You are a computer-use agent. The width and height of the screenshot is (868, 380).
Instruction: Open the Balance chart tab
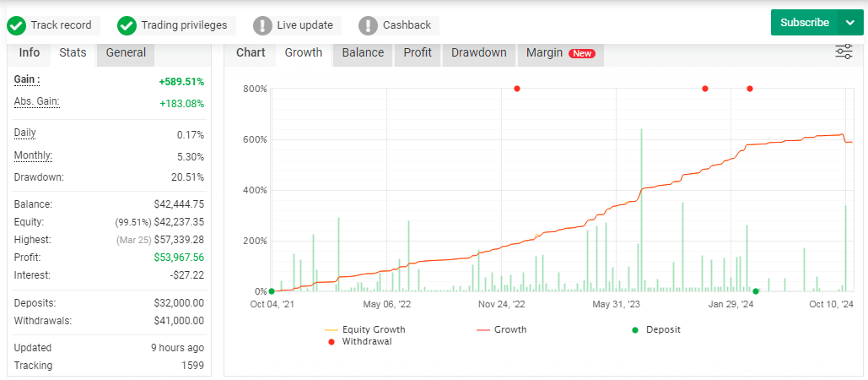[363, 52]
